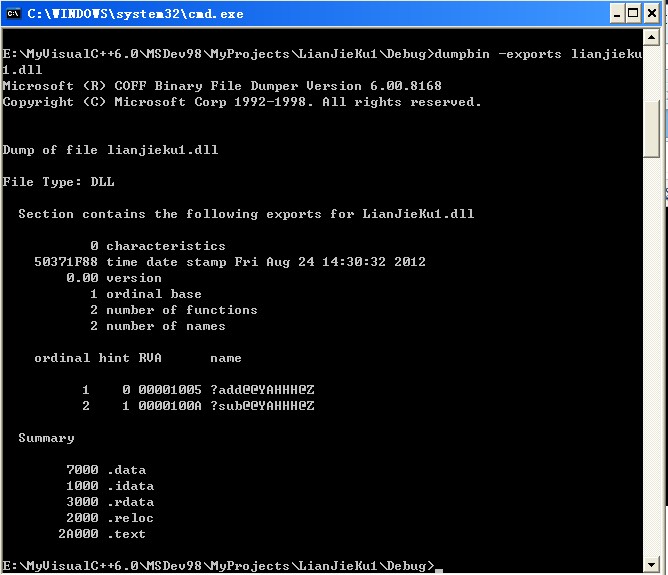Click the scrollbar down arrow
This screenshot has width=668, height=575.
click(x=651, y=565)
